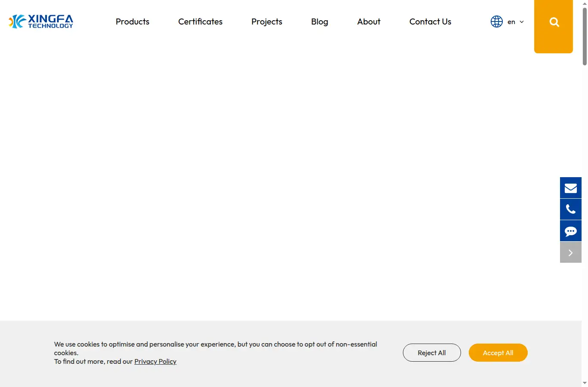
Task: Collapse the side contact panel arrow
Action: tap(571, 252)
